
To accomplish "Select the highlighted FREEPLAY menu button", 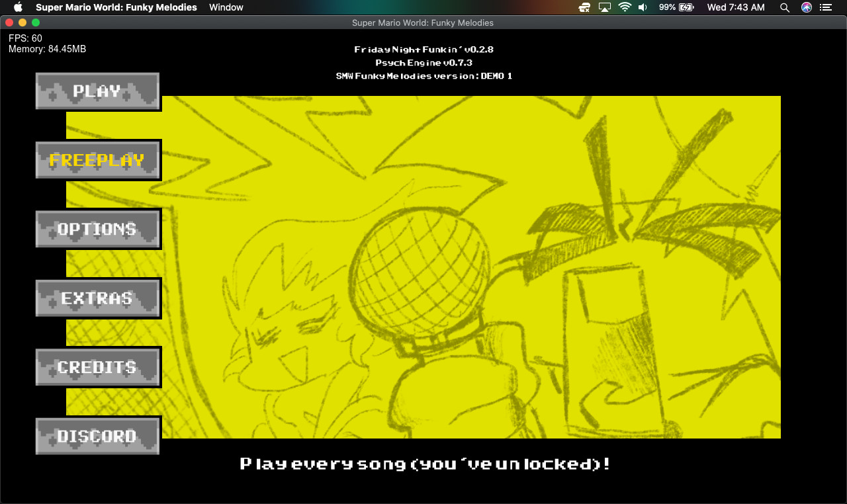I will point(97,160).
